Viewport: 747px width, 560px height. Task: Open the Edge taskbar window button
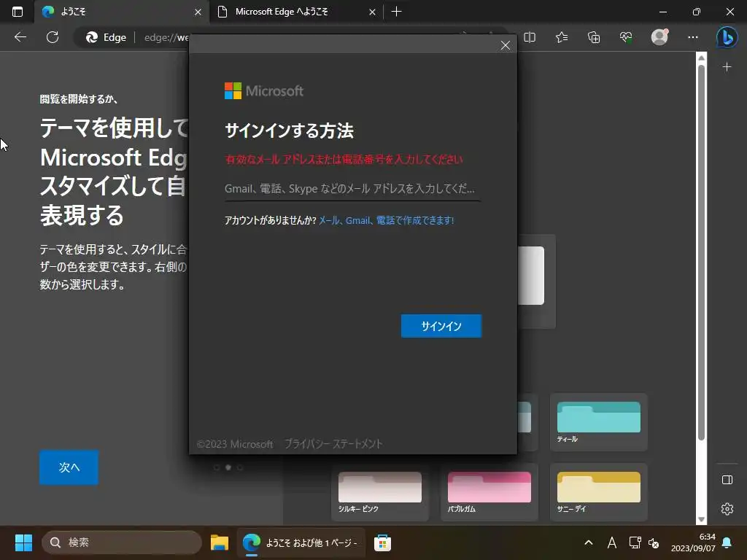[301, 542]
